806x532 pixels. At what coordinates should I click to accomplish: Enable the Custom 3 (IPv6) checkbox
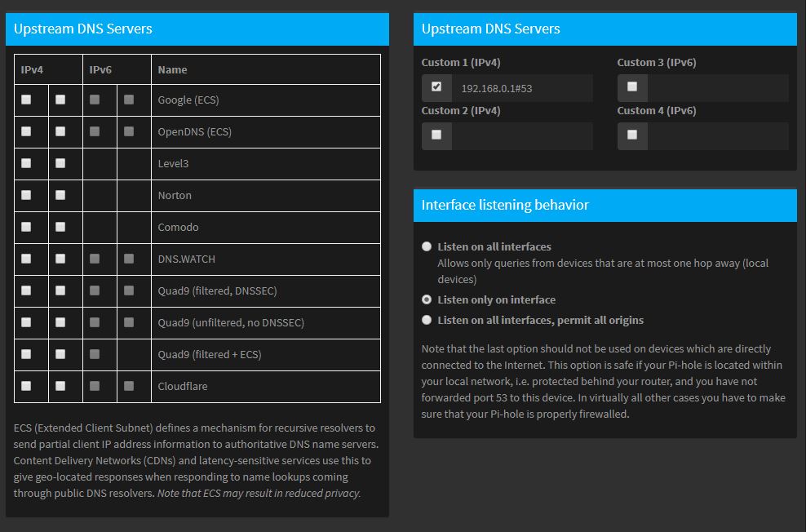click(632, 86)
